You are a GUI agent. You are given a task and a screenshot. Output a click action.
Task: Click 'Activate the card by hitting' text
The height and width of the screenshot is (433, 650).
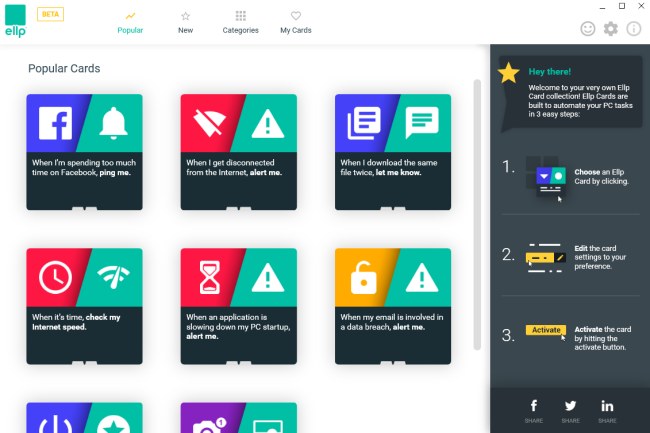tap(603, 338)
